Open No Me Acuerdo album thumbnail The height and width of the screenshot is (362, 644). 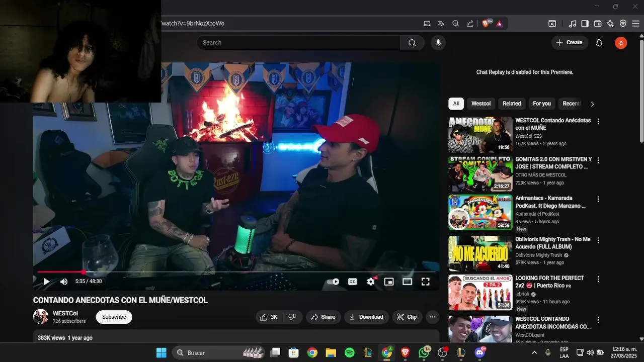tap(480, 253)
